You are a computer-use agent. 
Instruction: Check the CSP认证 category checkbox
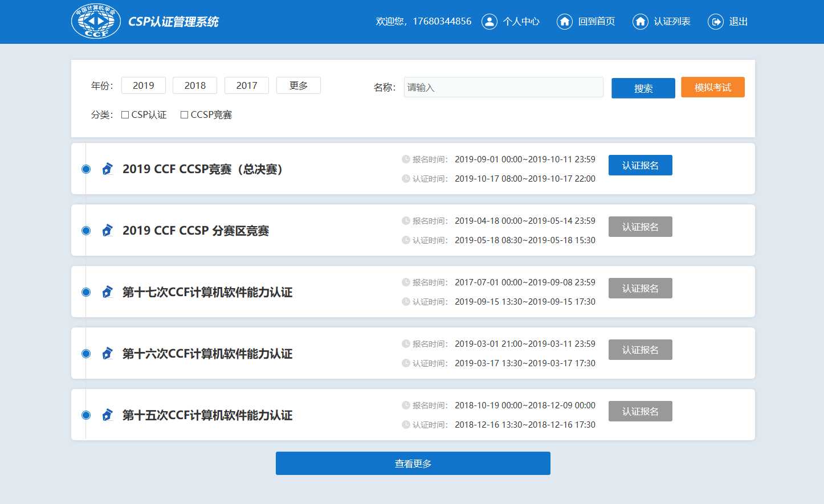(125, 114)
